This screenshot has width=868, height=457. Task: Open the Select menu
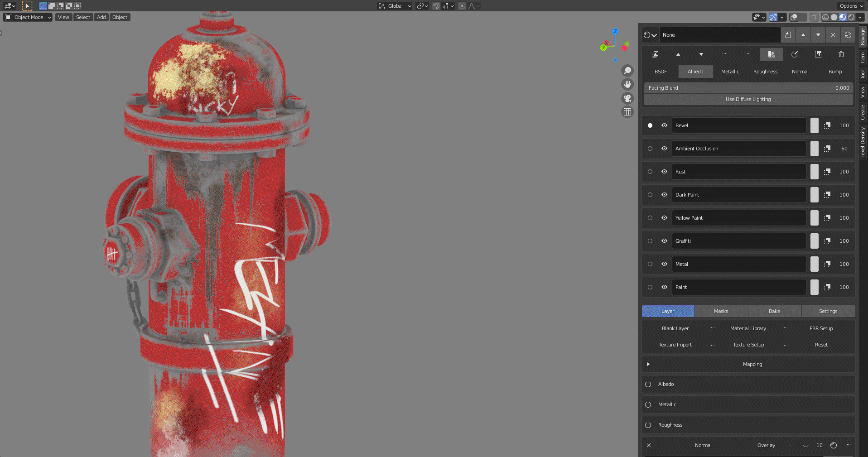[83, 17]
